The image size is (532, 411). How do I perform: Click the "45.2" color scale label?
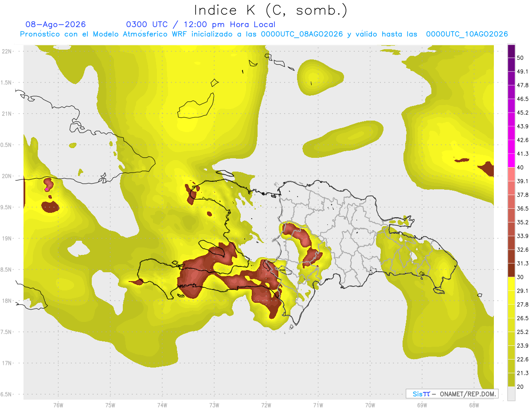point(523,113)
